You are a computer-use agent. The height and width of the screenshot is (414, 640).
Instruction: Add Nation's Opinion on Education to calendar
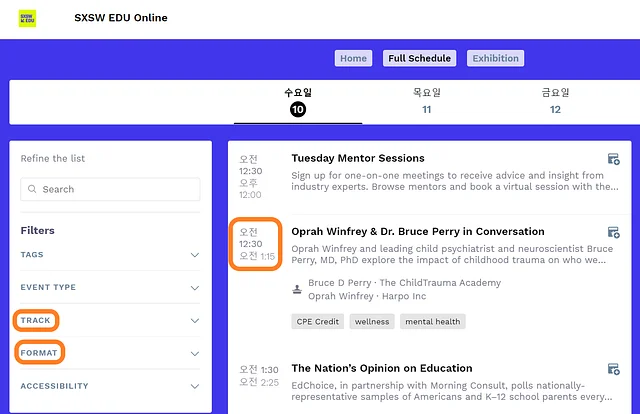(613, 369)
